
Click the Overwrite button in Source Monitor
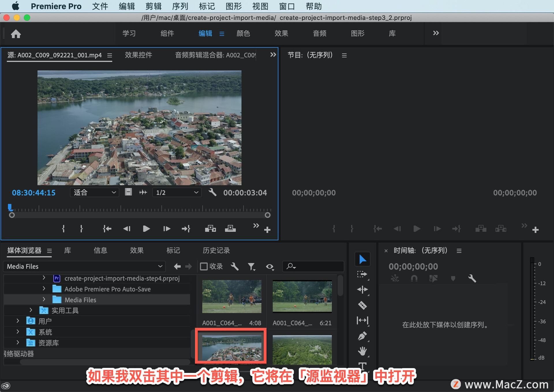[230, 229]
